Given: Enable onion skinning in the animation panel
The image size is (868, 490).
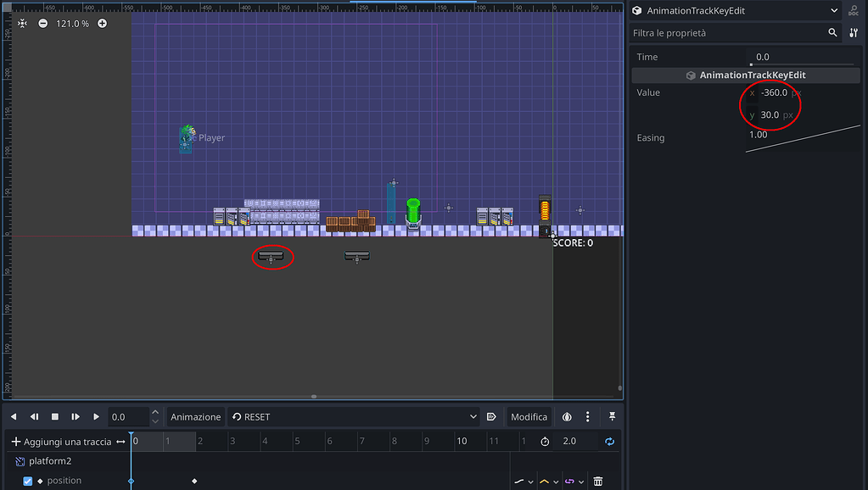Looking at the screenshot, I should (565, 416).
